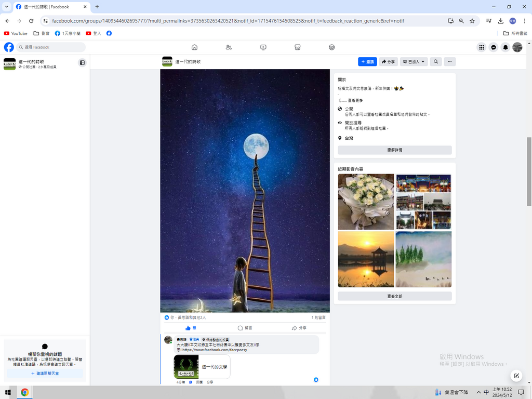The width and height of the screenshot is (532, 399).
Task: Open the group more options ellipsis menu
Action: point(450,61)
